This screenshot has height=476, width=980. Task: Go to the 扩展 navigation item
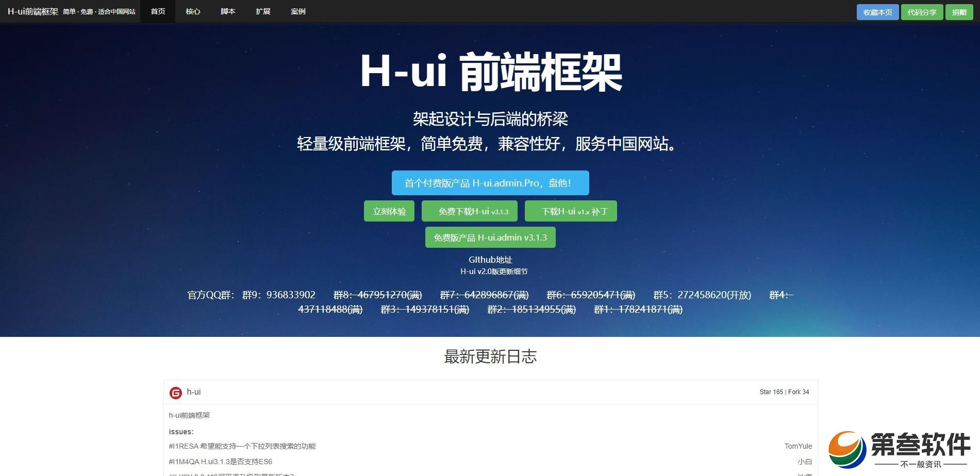[x=263, y=11]
